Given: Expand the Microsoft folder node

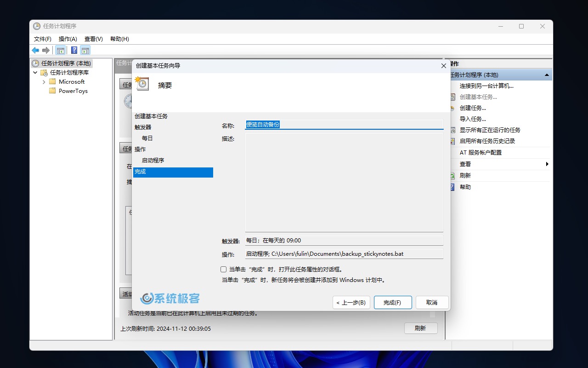Looking at the screenshot, I should pos(44,82).
